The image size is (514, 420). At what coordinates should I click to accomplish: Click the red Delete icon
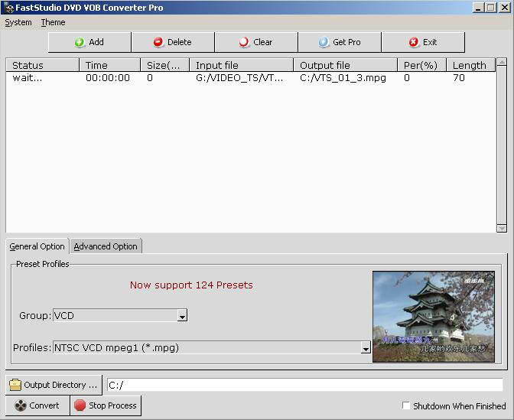pyautogui.click(x=158, y=42)
